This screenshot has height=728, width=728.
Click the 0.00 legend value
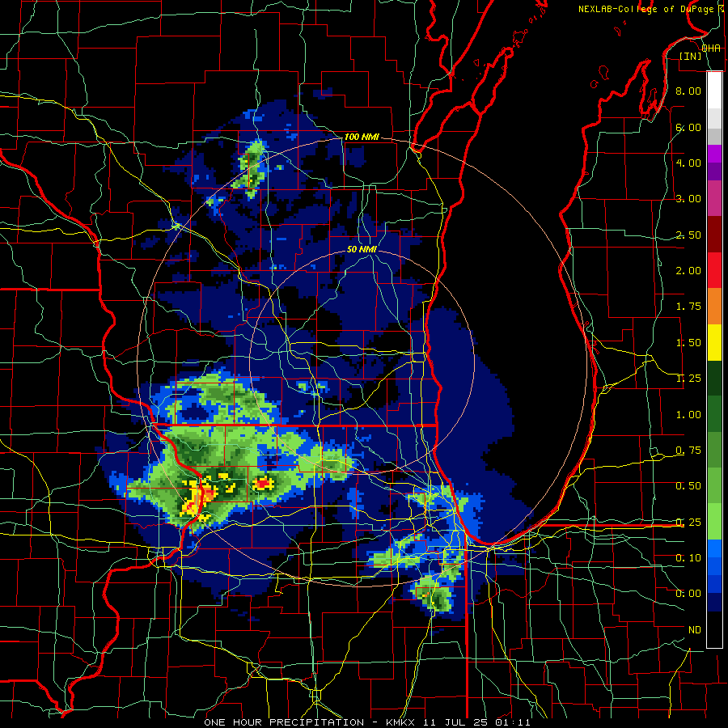click(x=688, y=594)
